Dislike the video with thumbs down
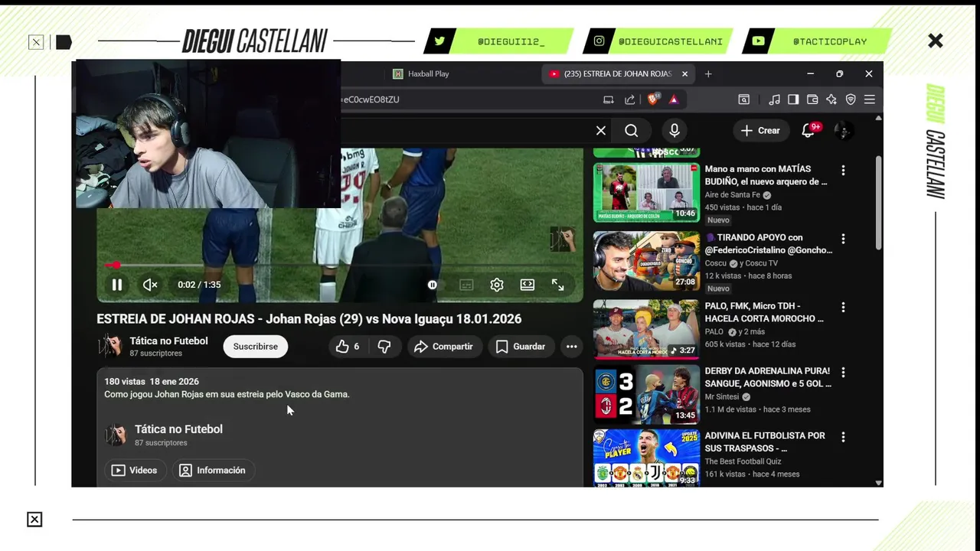 click(384, 347)
